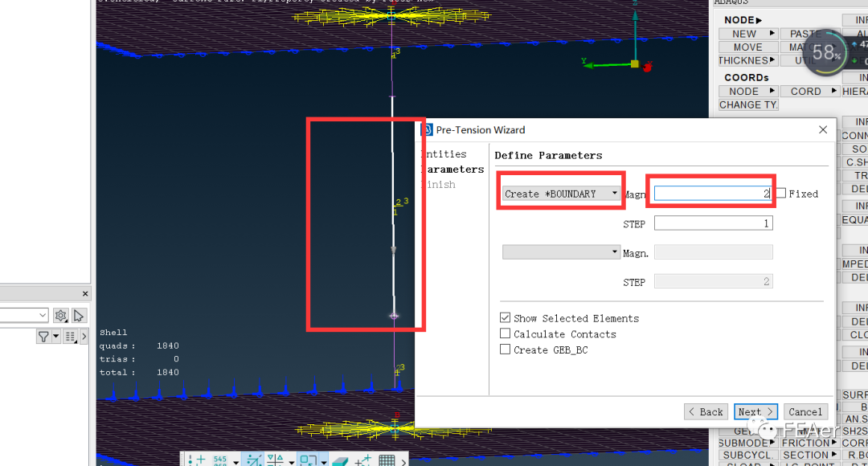
Task: Focus the first Magn. value field
Action: [713, 193]
